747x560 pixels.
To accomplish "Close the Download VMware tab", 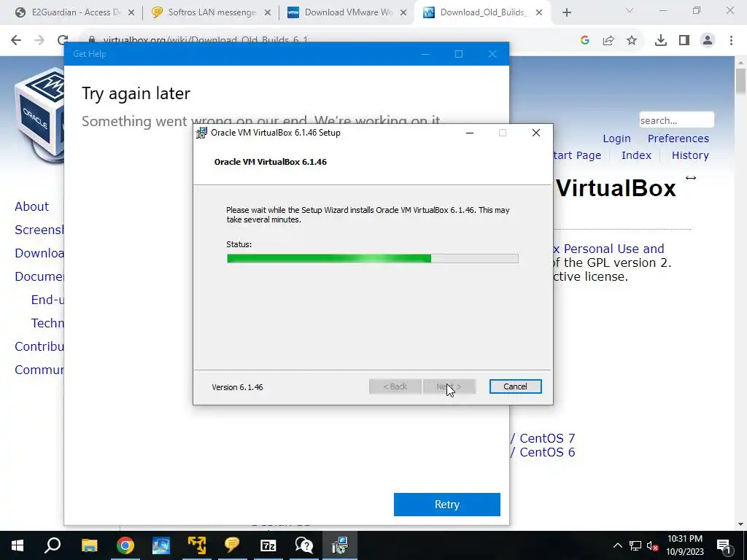I will click(403, 12).
